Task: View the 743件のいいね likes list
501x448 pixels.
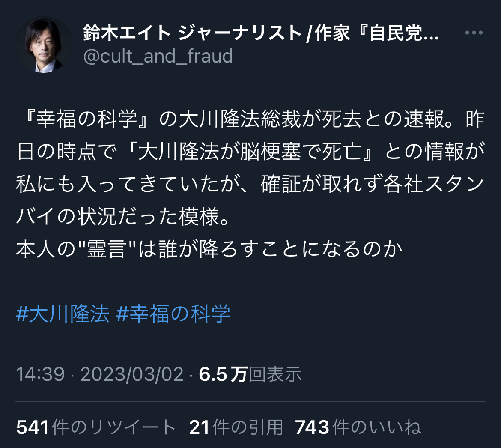Action: pos(358,427)
